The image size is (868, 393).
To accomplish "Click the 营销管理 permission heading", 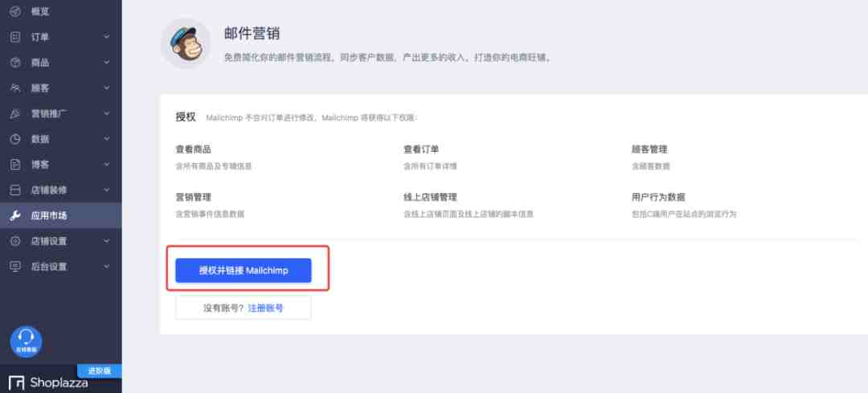I will [193, 197].
